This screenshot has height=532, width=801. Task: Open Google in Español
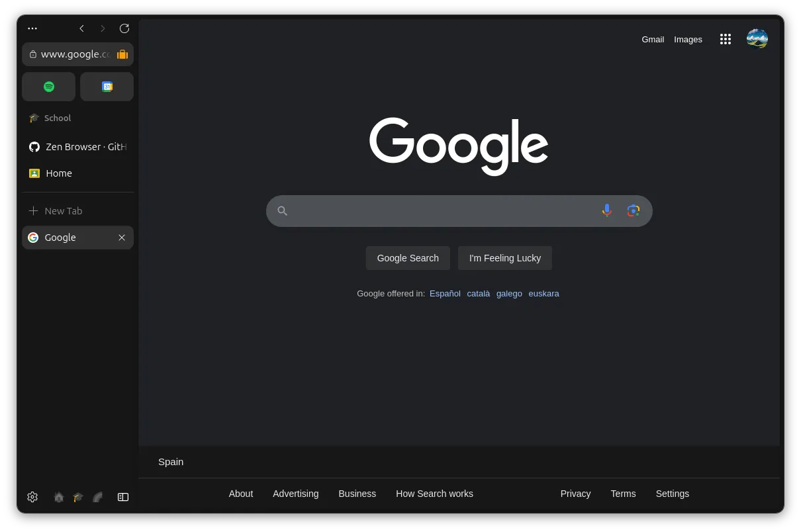pyautogui.click(x=445, y=293)
